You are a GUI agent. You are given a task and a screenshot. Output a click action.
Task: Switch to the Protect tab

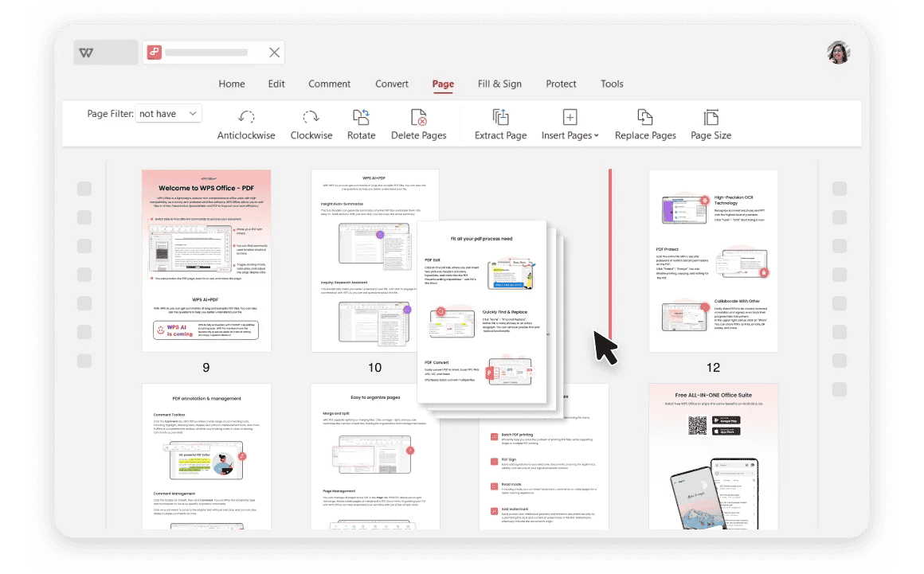point(561,84)
